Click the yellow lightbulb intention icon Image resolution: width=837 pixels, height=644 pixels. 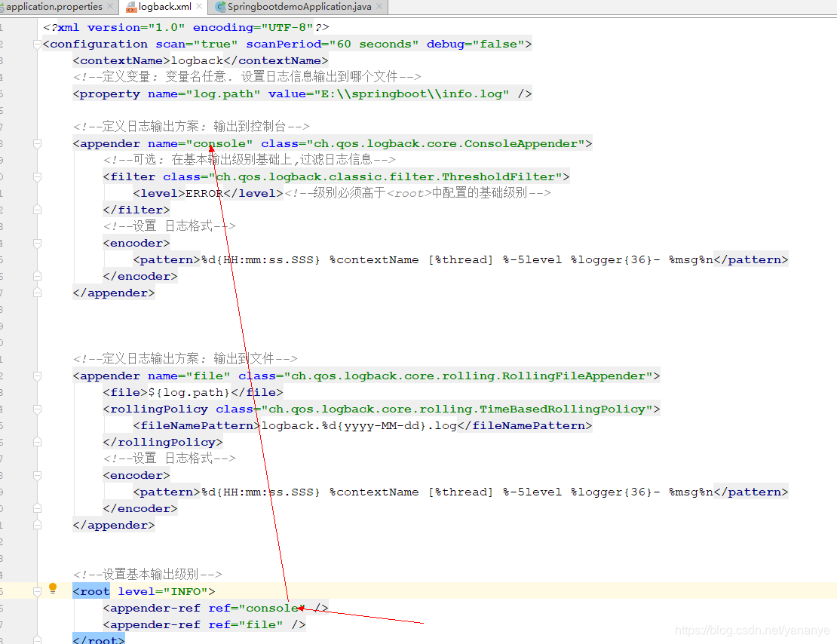(x=53, y=588)
